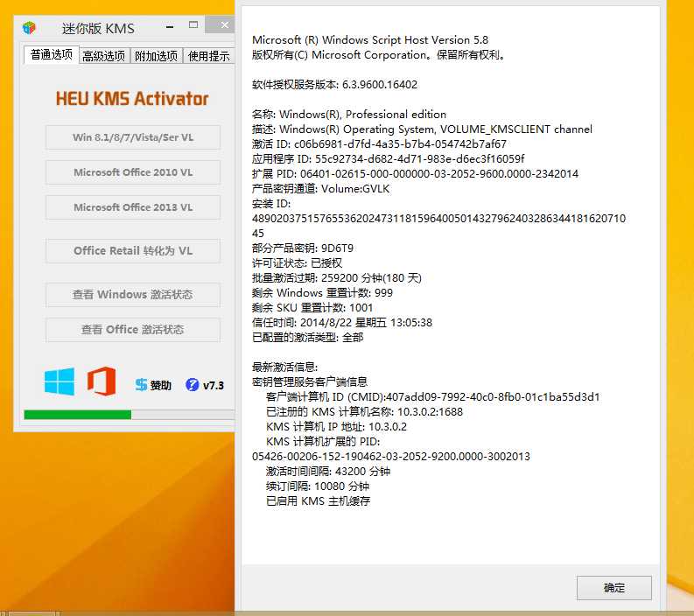Image resolution: width=694 pixels, height=616 pixels.
Task: Click Win 8.1/8/7/Vista/Ser VL button
Action: coord(133,137)
